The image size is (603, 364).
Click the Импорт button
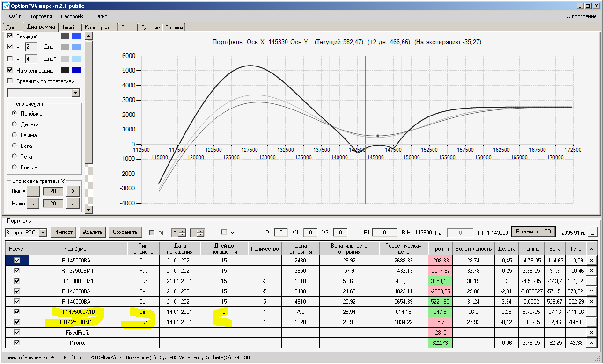[63, 232]
